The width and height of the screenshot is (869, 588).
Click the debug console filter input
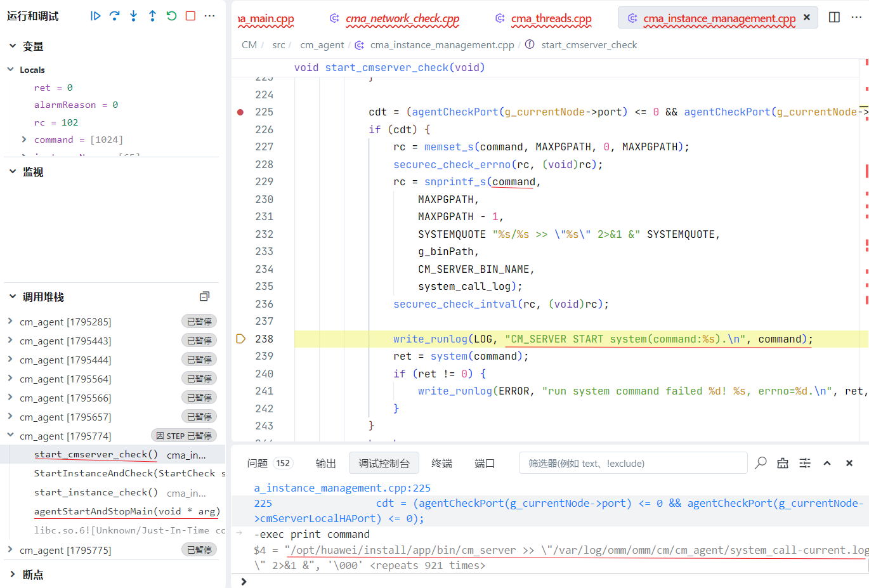[632, 463]
